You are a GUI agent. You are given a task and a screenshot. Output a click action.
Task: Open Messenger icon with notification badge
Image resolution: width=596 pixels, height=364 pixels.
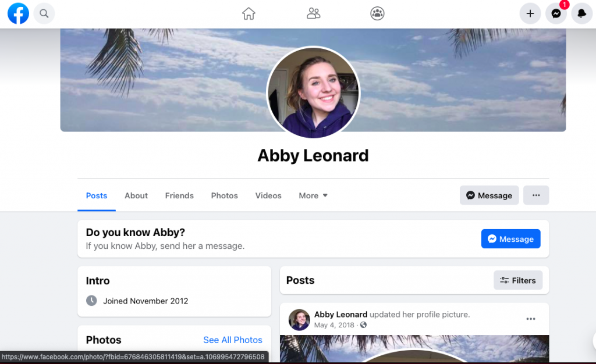[x=556, y=13]
